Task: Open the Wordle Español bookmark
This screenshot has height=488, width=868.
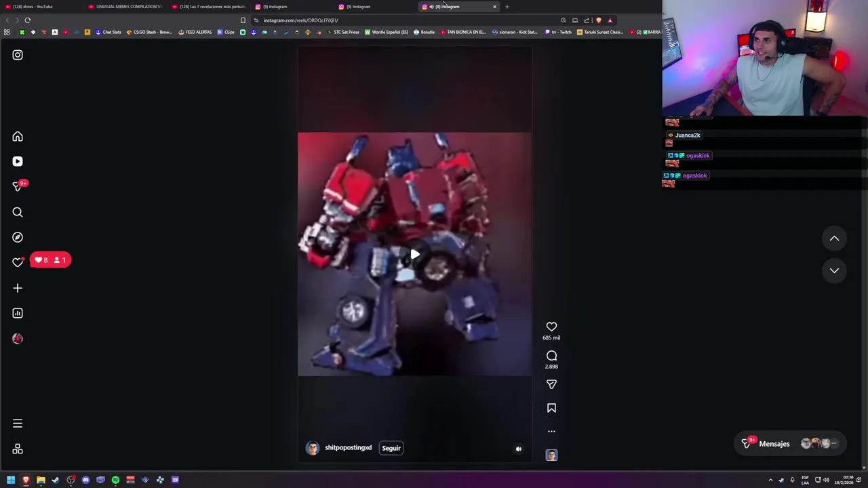Action: pyautogui.click(x=387, y=32)
